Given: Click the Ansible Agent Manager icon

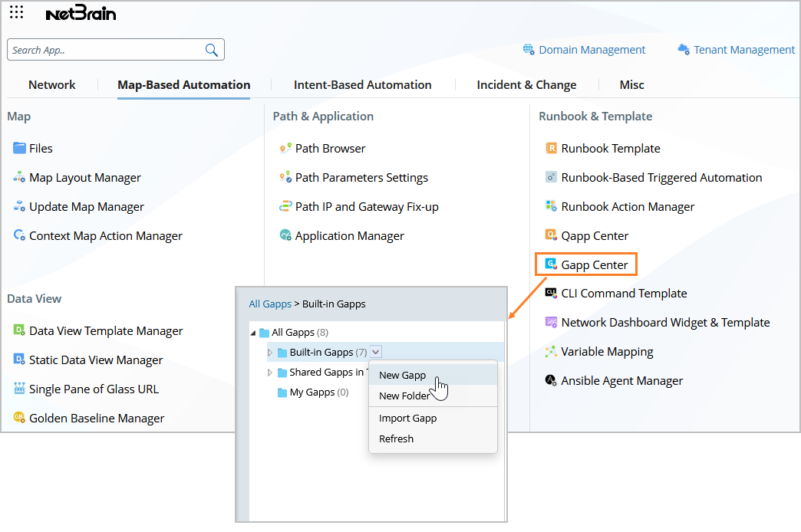Looking at the screenshot, I should 550,380.
